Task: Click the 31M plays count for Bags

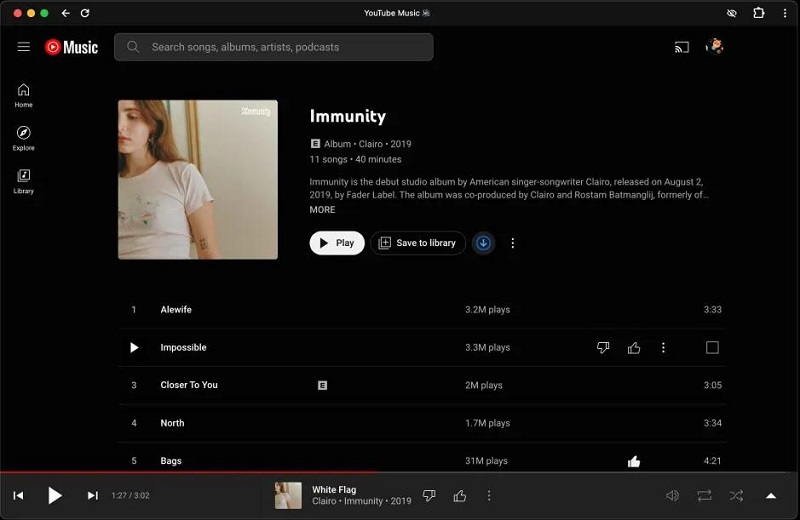Action: click(x=486, y=461)
